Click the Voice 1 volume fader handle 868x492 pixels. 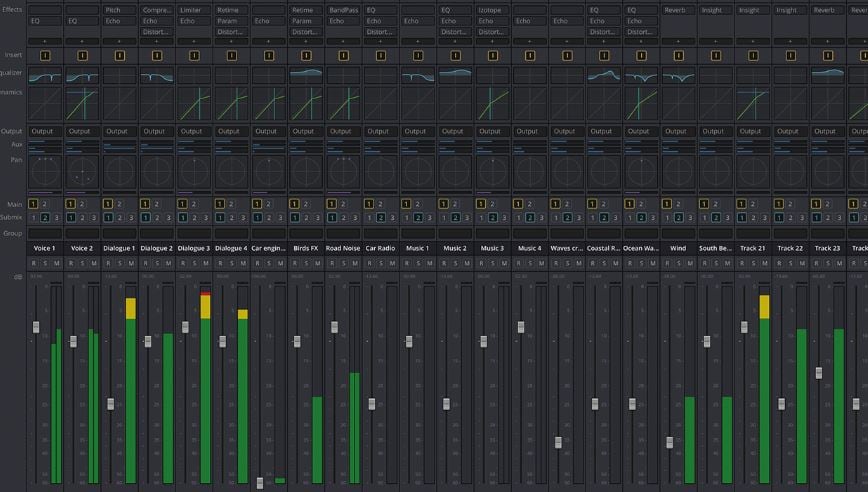coord(36,327)
